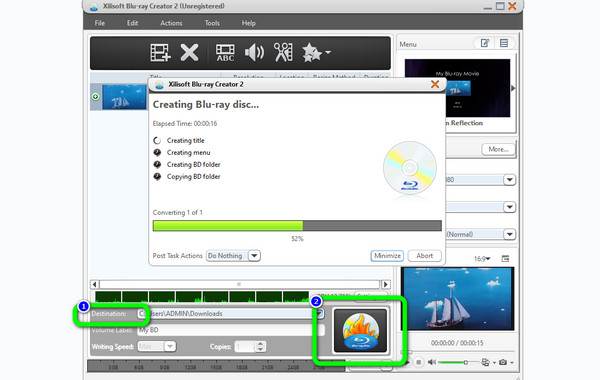Click the effects stars icon
600x380 pixels.
point(311,52)
